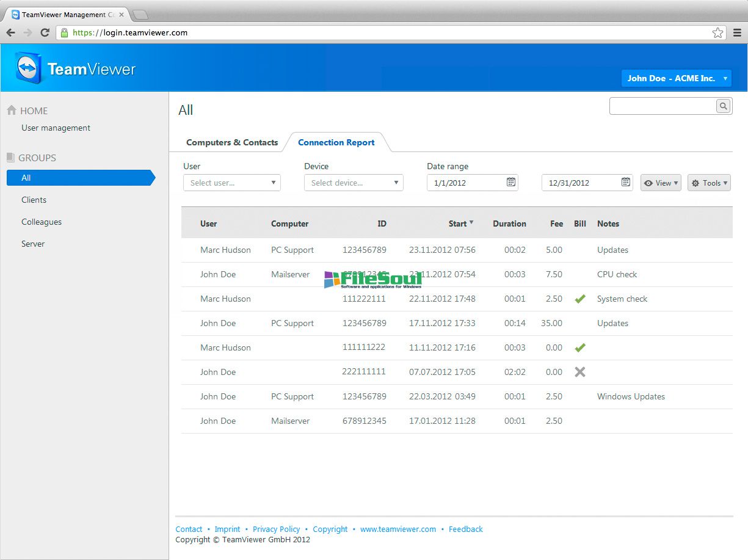Click into the search input field
Image resolution: width=748 pixels, height=560 pixels.
click(663, 106)
